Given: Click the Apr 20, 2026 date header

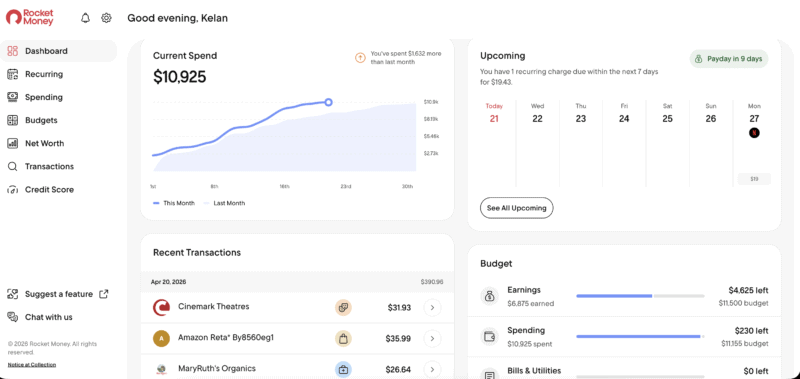Looking at the screenshot, I should (168, 282).
